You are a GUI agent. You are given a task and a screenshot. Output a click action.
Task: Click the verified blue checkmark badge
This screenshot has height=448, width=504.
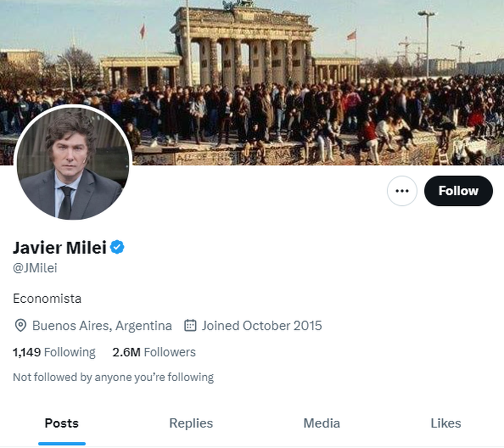click(116, 247)
